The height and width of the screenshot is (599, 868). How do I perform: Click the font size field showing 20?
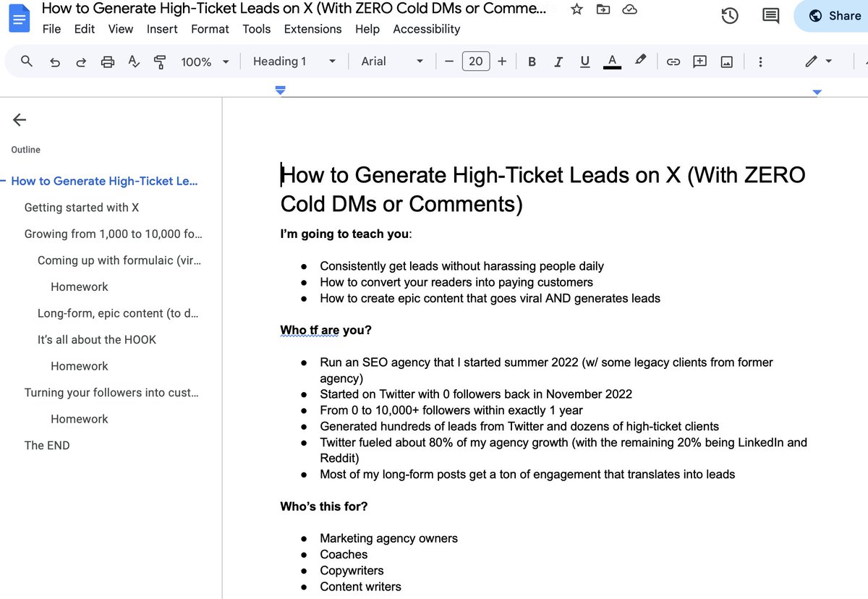(x=476, y=61)
